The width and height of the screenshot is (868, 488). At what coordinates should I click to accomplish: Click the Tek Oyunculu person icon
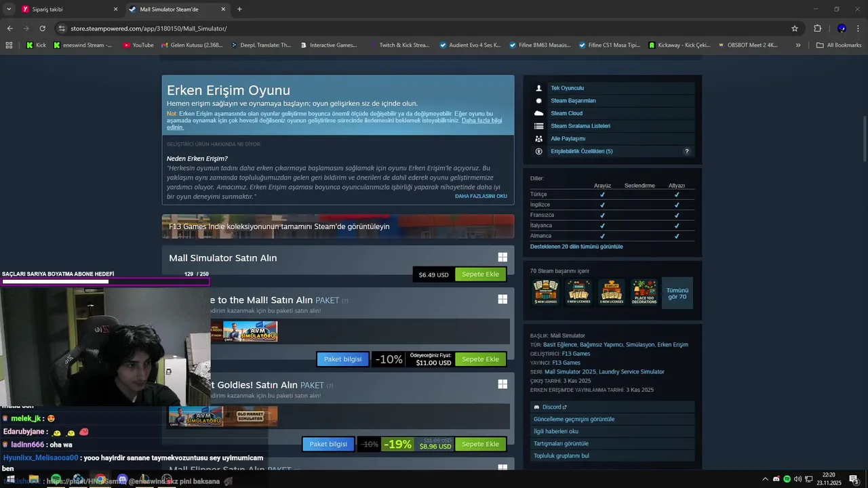click(539, 88)
